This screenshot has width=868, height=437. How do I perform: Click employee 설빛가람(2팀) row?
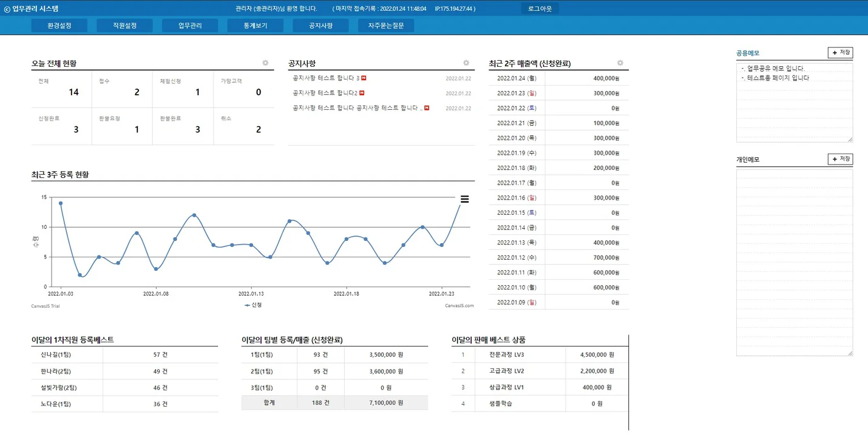tap(124, 388)
